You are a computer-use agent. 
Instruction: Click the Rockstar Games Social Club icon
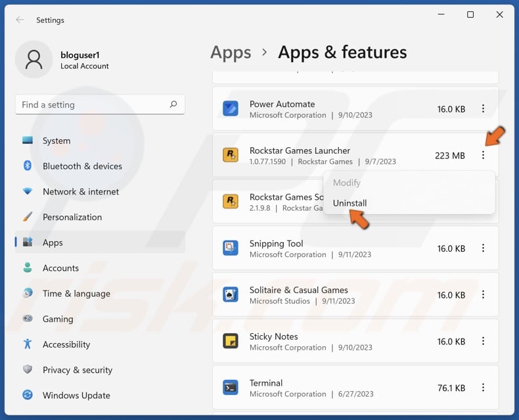click(231, 201)
